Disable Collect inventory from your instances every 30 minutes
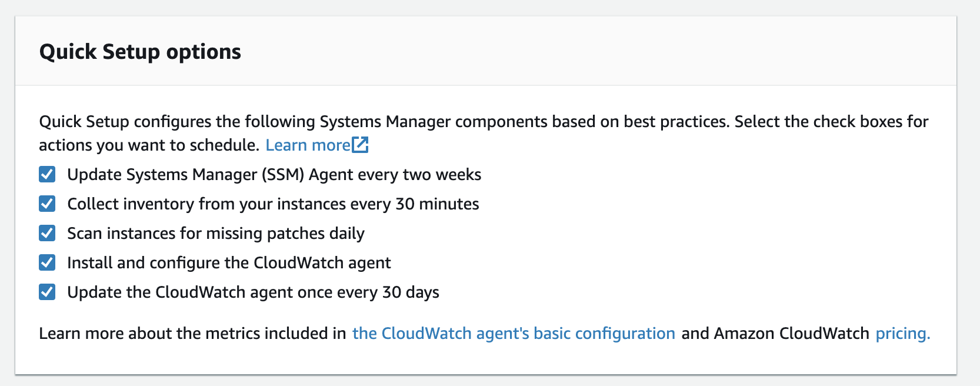980x386 pixels. point(47,204)
